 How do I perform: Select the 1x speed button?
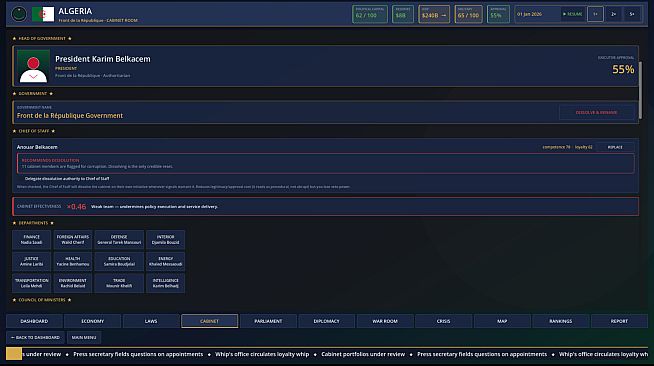(x=595, y=14)
